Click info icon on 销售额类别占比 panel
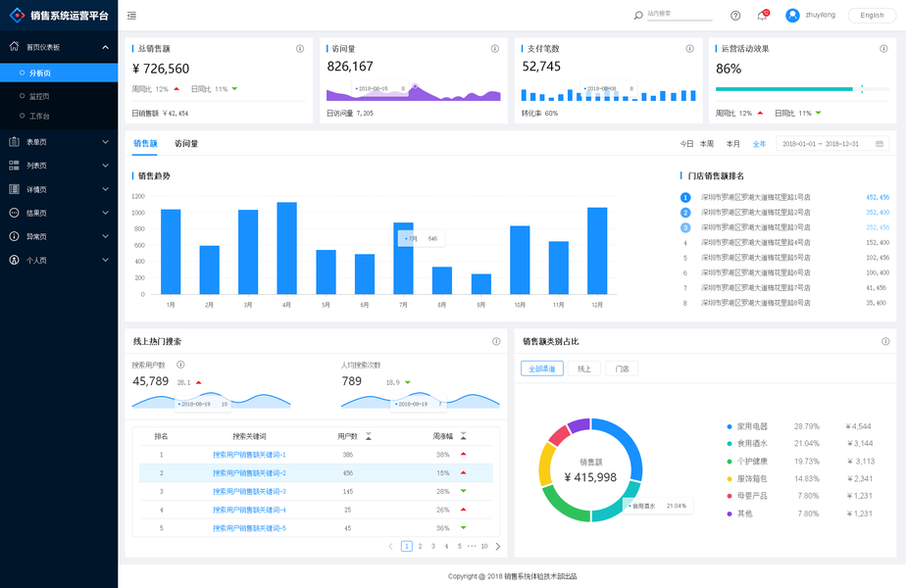This screenshot has height=588, width=906. pyautogui.click(x=885, y=341)
